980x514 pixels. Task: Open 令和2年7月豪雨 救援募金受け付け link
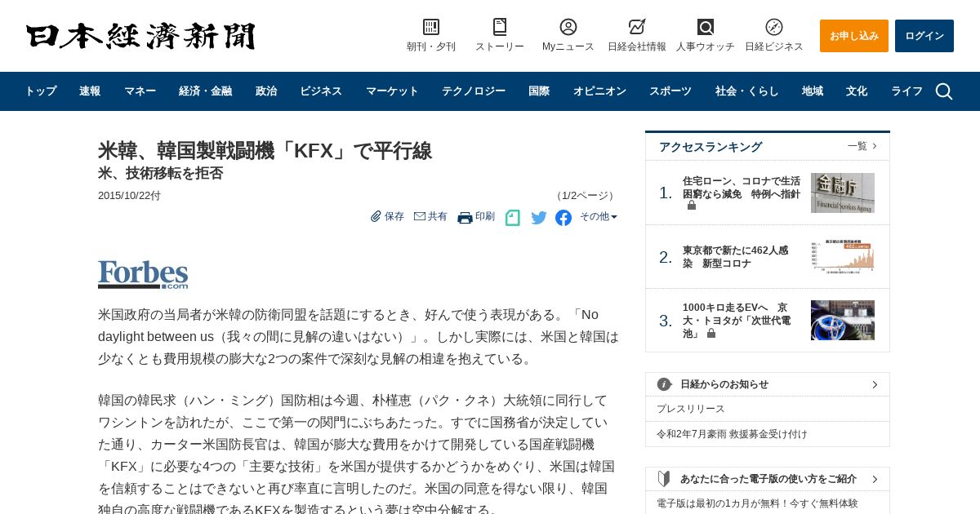point(732,434)
